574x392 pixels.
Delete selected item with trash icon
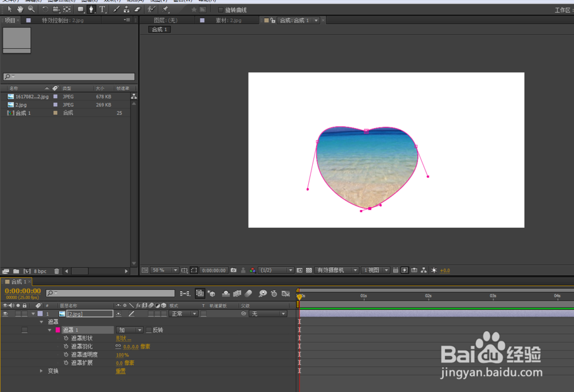pyautogui.click(x=56, y=271)
